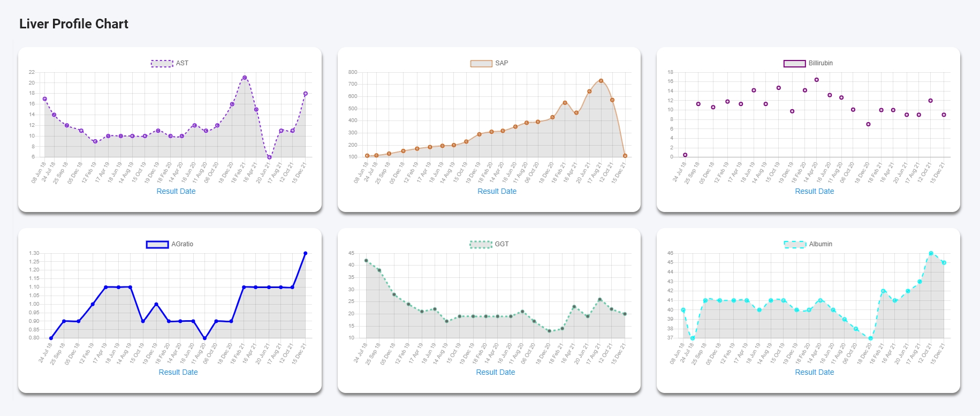Click the highest data point in AST chart
Screen dimensions: 980x416
(x=245, y=78)
